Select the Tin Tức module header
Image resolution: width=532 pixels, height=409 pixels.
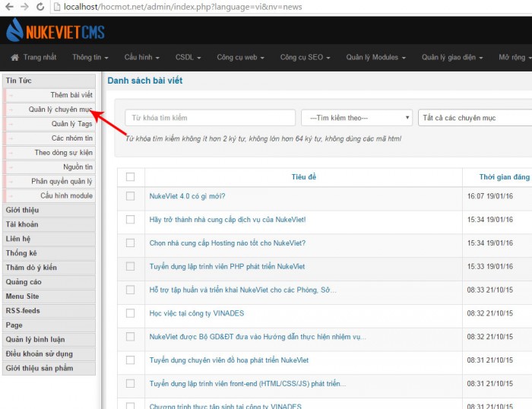tap(49, 81)
